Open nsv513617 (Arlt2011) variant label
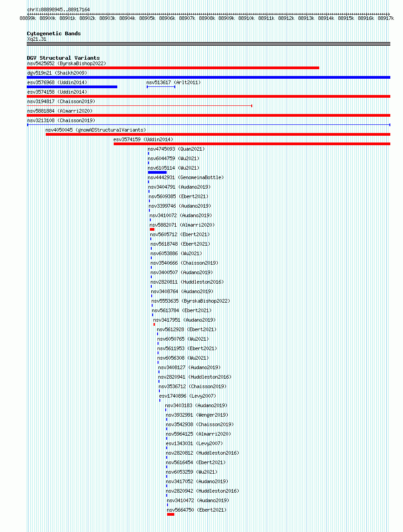This screenshot has width=403, height=532. point(173,82)
